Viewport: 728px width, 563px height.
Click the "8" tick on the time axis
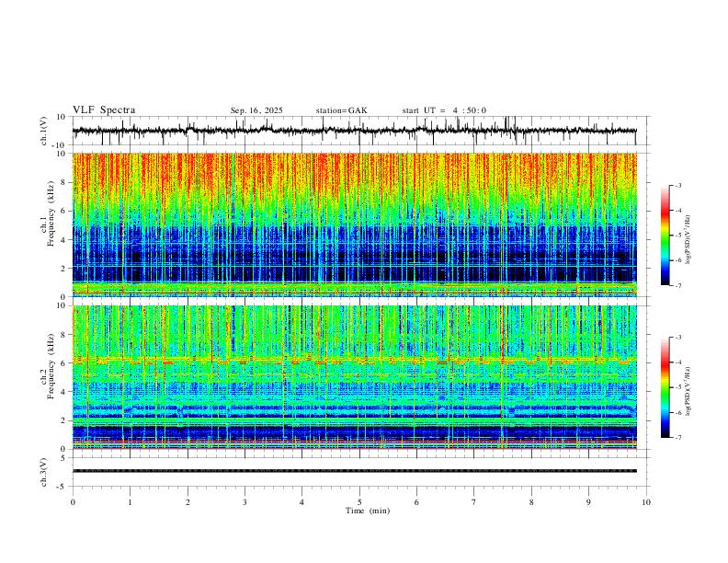[531, 502]
